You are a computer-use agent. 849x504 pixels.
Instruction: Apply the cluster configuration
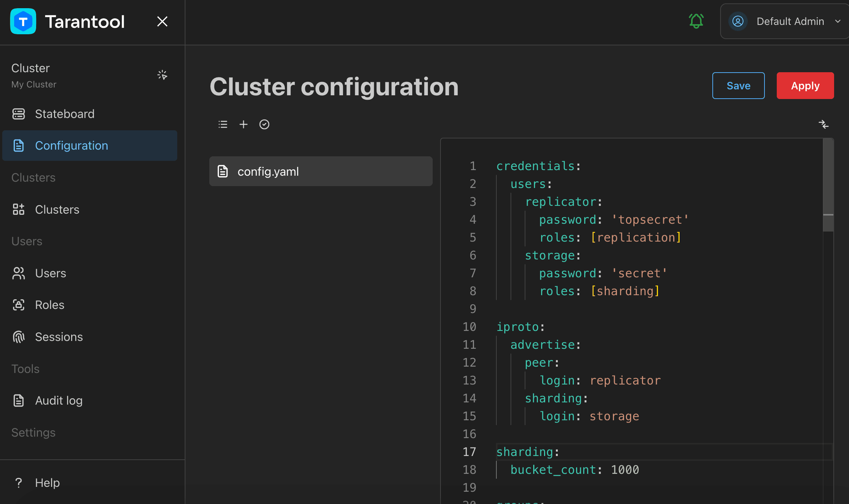point(805,86)
